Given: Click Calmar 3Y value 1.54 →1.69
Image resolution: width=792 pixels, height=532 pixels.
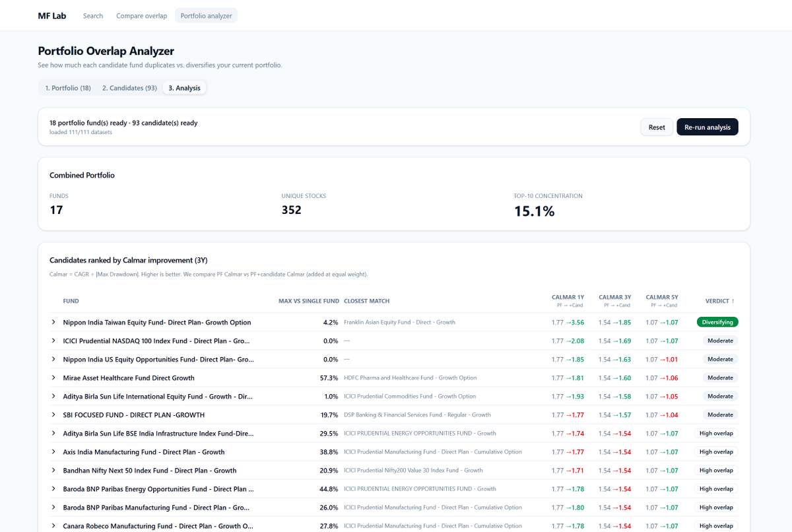Looking at the screenshot, I should [614, 341].
